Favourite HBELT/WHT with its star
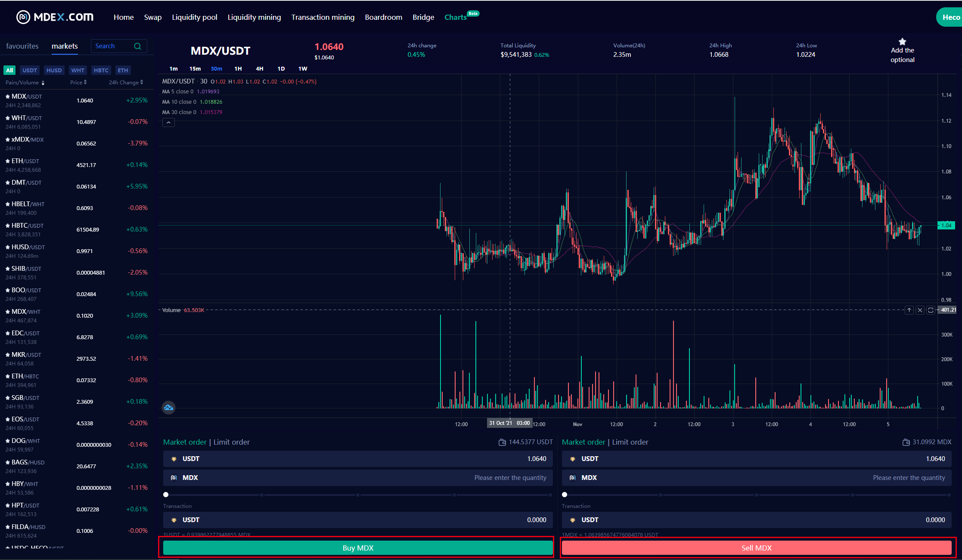 point(8,204)
